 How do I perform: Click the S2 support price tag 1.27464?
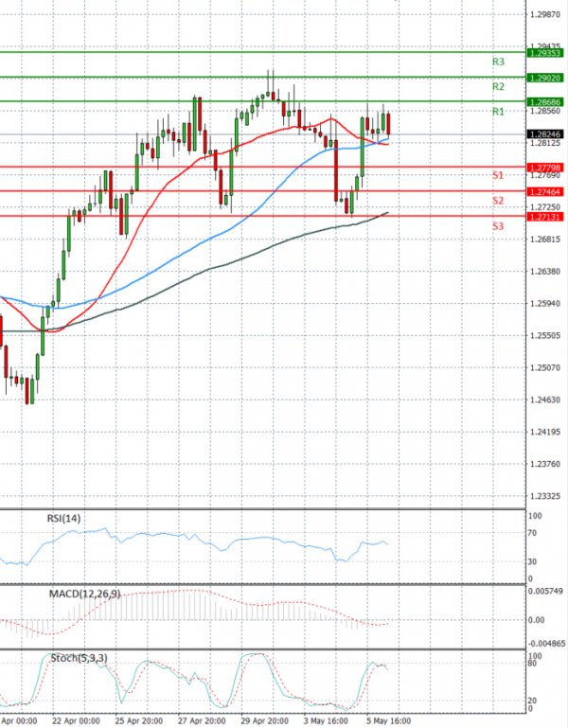click(x=545, y=192)
